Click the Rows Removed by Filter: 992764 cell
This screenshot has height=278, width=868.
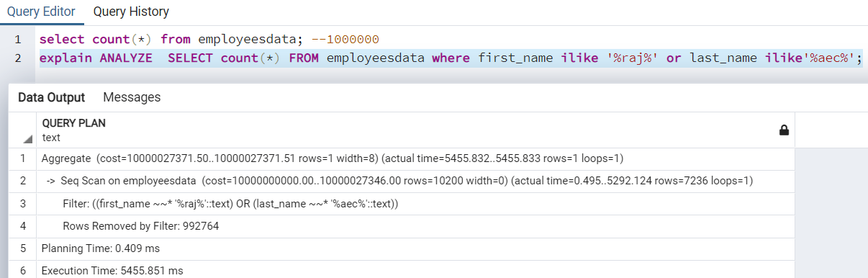[416, 225]
